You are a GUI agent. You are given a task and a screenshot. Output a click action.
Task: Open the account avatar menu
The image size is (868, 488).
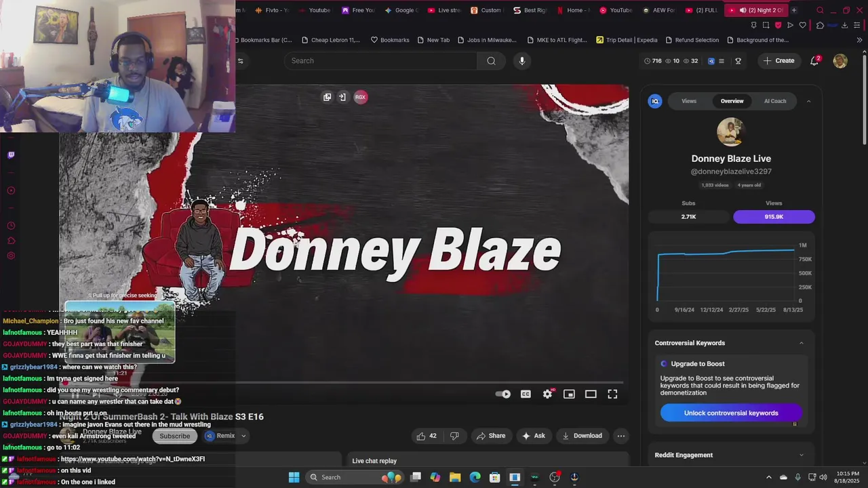tap(840, 61)
